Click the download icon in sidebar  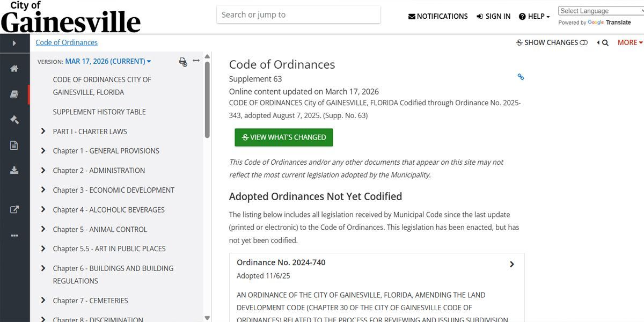click(x=14, y=171)
